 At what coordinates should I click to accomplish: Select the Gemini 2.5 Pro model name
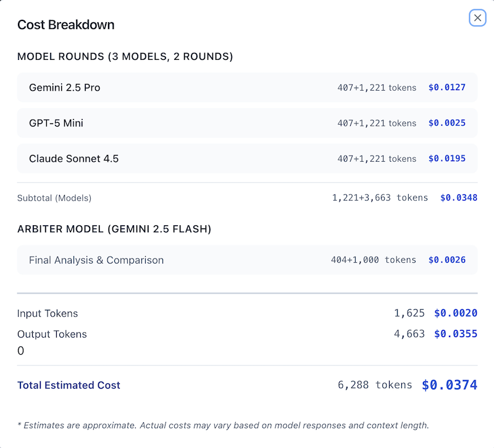(65, 88)
